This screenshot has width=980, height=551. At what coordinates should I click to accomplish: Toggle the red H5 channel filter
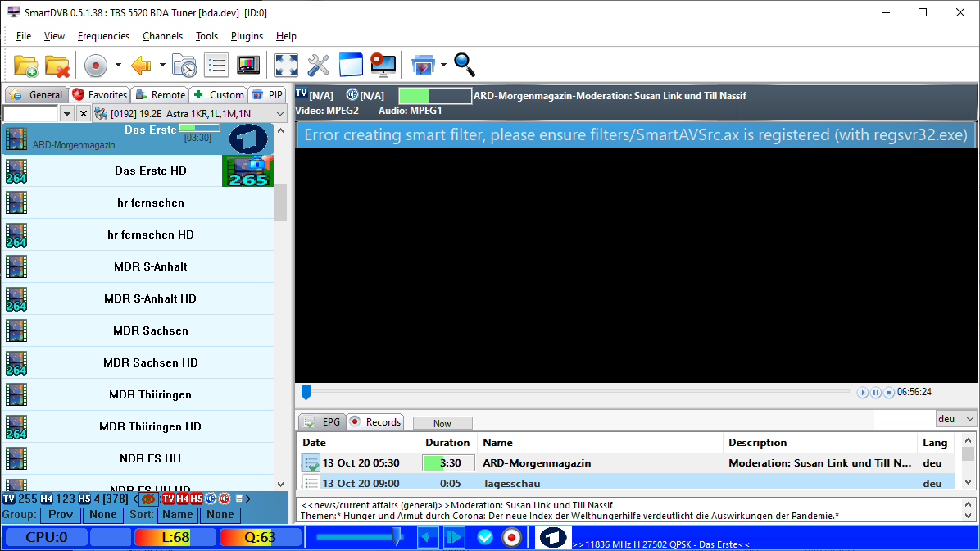pos(197,499)
